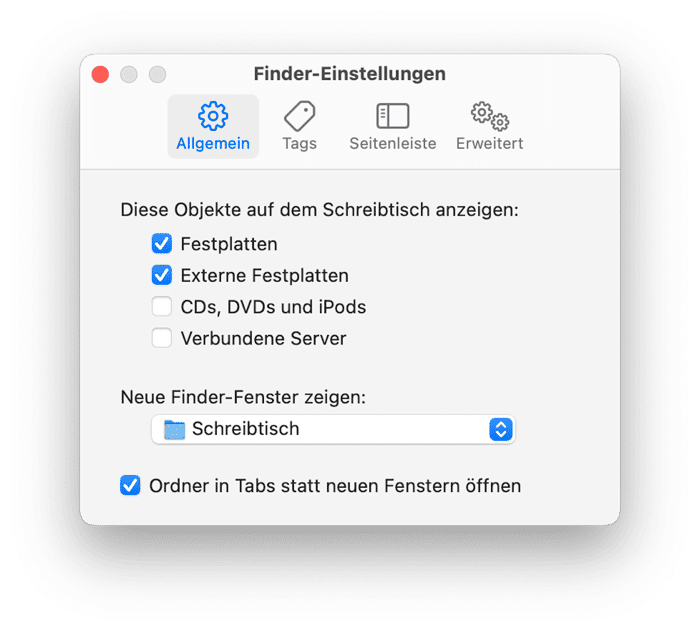Click the Seitenleiste sidebar icon
Viewport: 700px width, 631px height.
coord(392,116)
